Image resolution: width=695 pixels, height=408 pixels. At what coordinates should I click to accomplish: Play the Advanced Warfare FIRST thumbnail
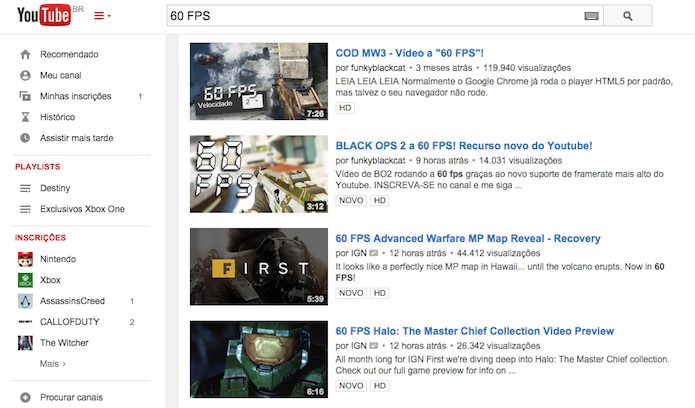[259, 267]
